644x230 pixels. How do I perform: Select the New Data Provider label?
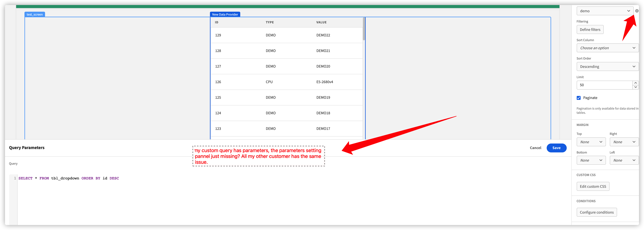[x=225, y=14]
